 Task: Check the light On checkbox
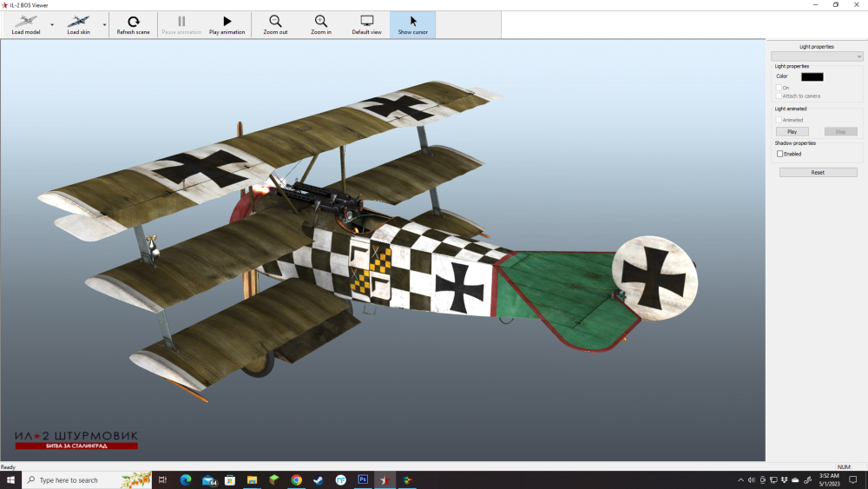779,88
